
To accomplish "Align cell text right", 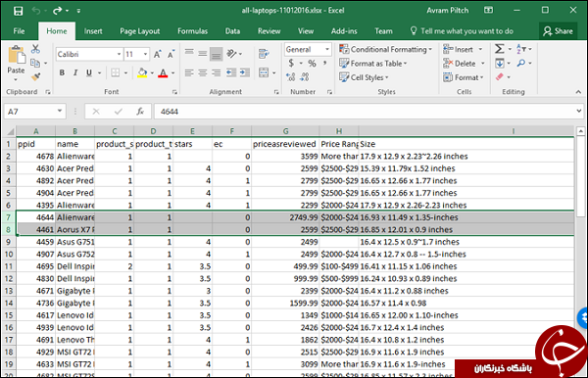I will [x=216, y=72].
